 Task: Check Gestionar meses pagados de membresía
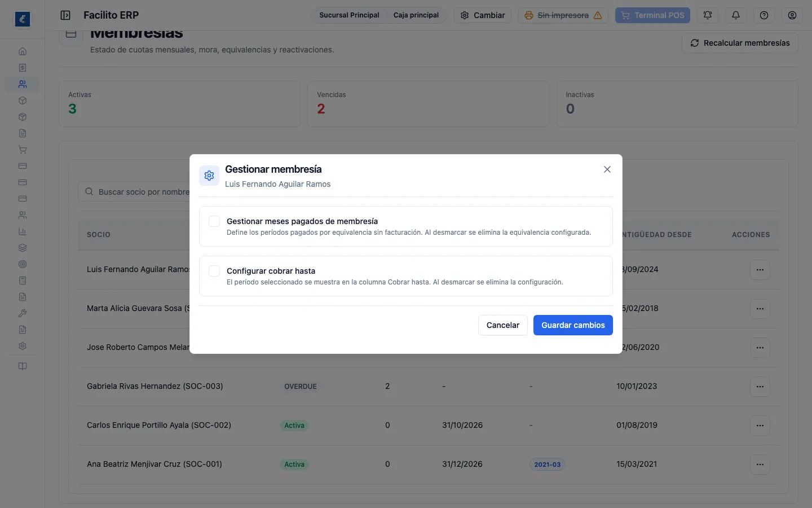pyautogui.click(x=214, y=221)
